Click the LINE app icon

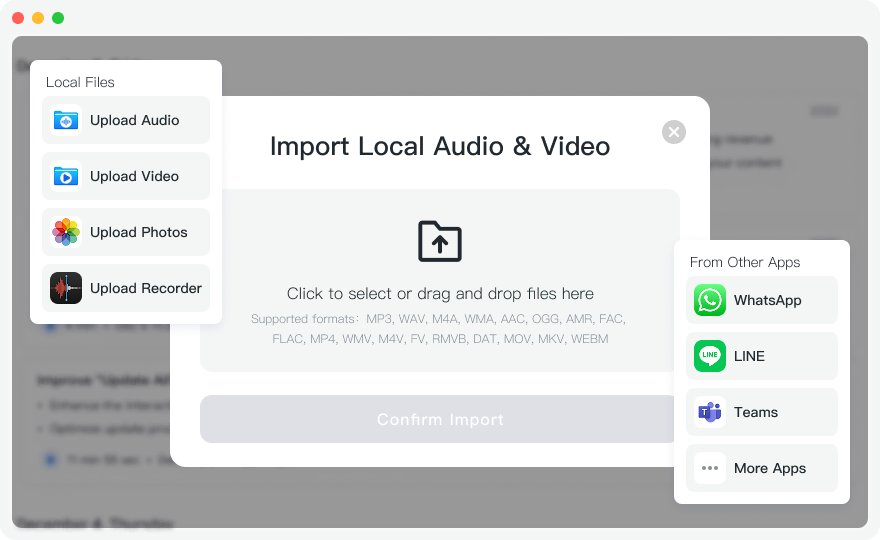point(710,356)
